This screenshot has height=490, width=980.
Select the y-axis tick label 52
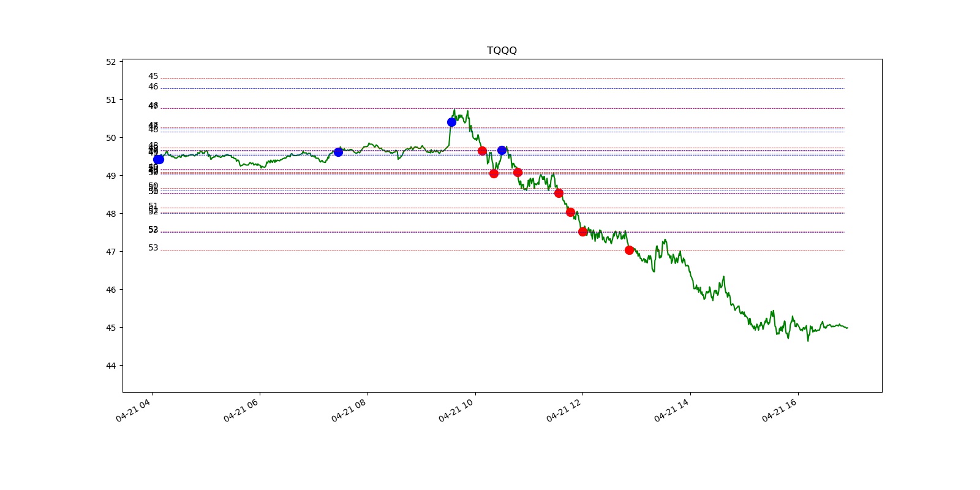pos(111,62)
